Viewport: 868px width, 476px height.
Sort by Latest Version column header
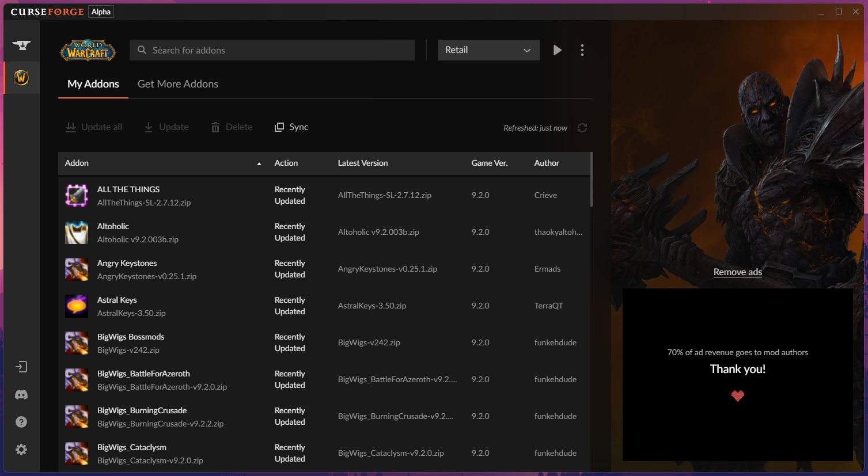[x=363, y=163]
